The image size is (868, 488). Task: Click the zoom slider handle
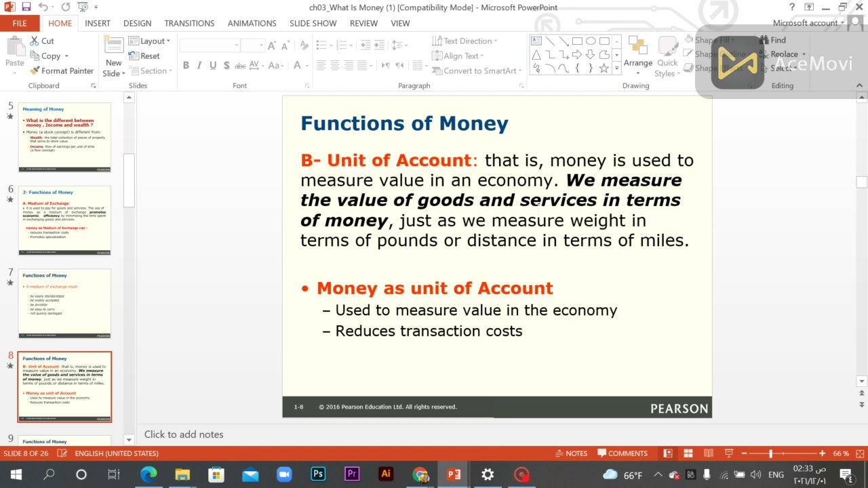click(770, 453)
